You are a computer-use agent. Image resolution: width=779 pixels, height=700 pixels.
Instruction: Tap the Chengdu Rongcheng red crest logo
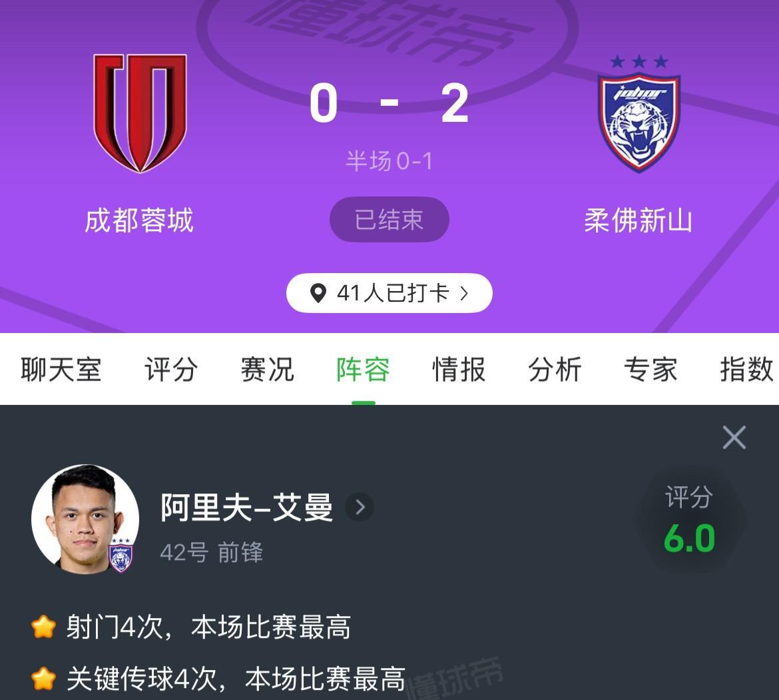(140, 113)
